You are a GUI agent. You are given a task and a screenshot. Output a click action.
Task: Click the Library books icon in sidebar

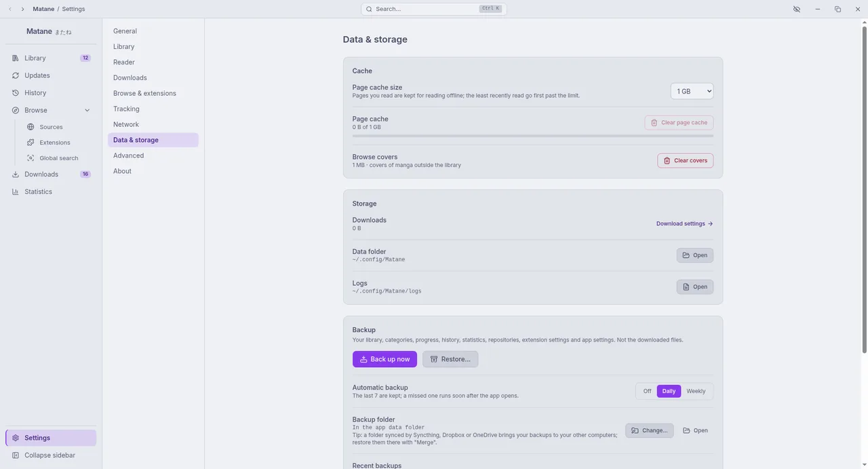16,58
